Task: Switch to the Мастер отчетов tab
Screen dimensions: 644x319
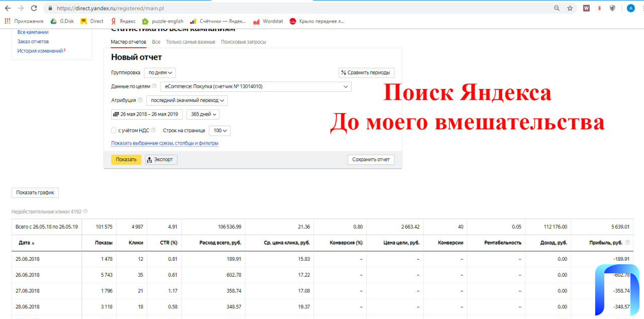Action: 128,42
